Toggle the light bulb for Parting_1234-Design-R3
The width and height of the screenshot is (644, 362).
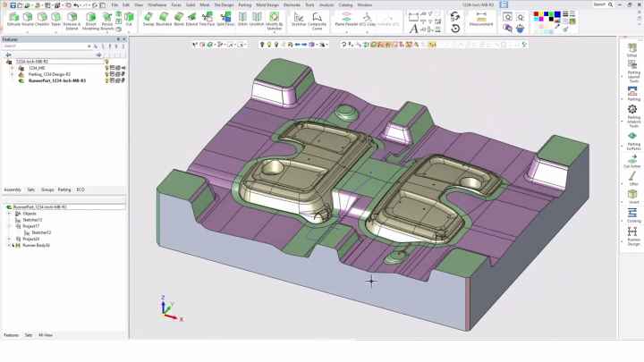point(106,74)
